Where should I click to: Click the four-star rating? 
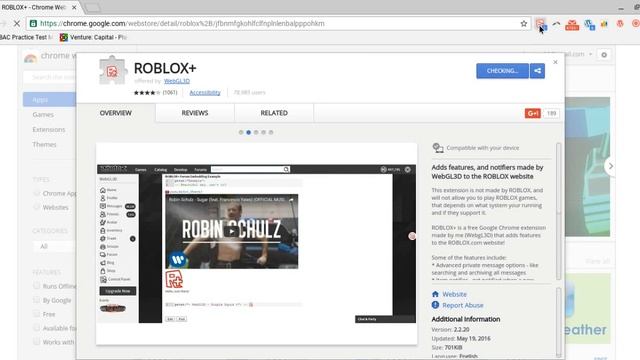tap(147, 93)
